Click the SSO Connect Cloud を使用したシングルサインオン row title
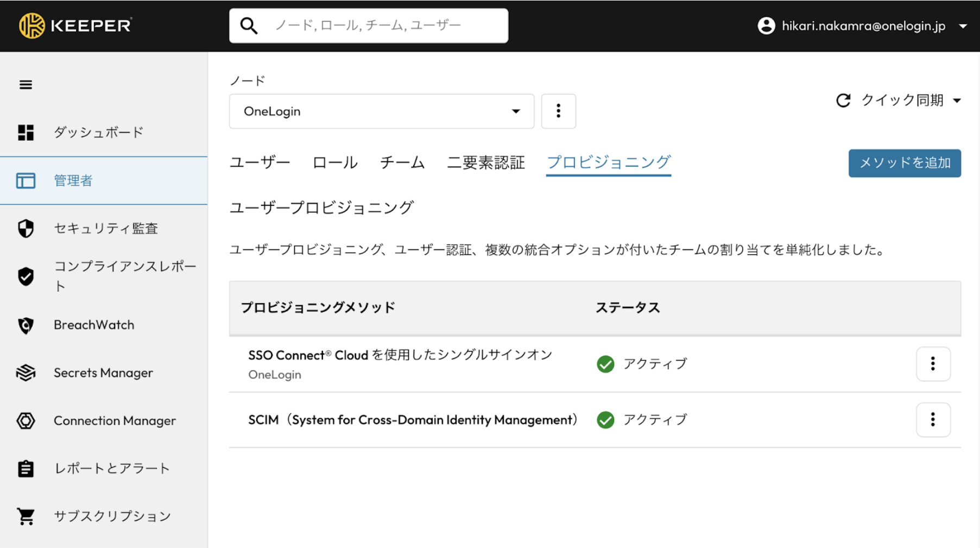This screenshot has width=980, height=548. pos(400,355)
